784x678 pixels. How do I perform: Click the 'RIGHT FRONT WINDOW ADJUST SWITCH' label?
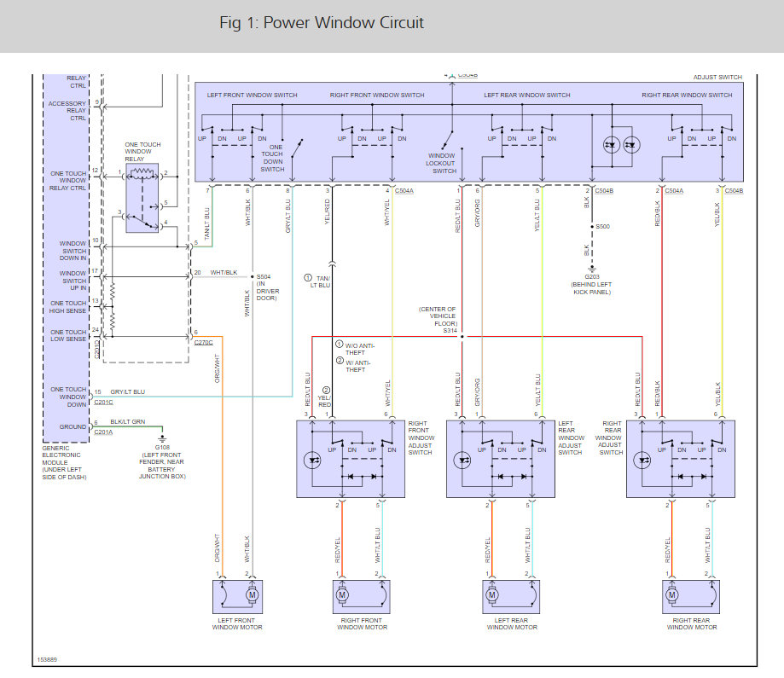tap(421, 438)
